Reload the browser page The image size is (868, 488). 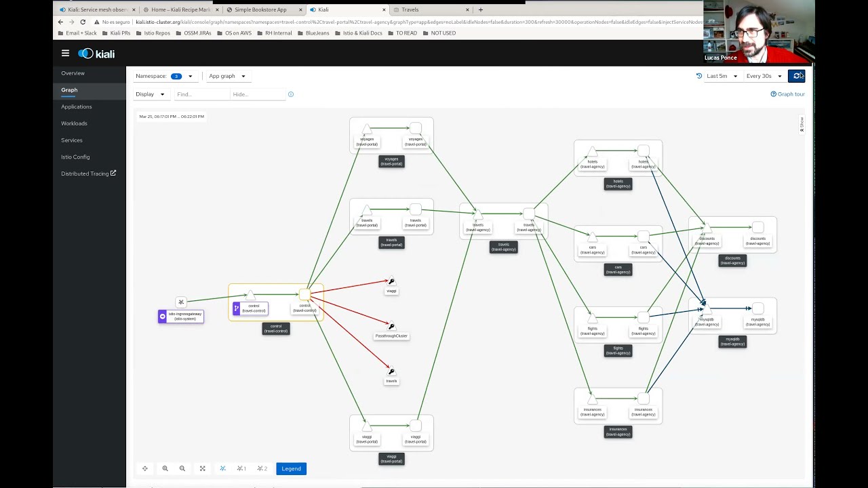click(83, 22)
